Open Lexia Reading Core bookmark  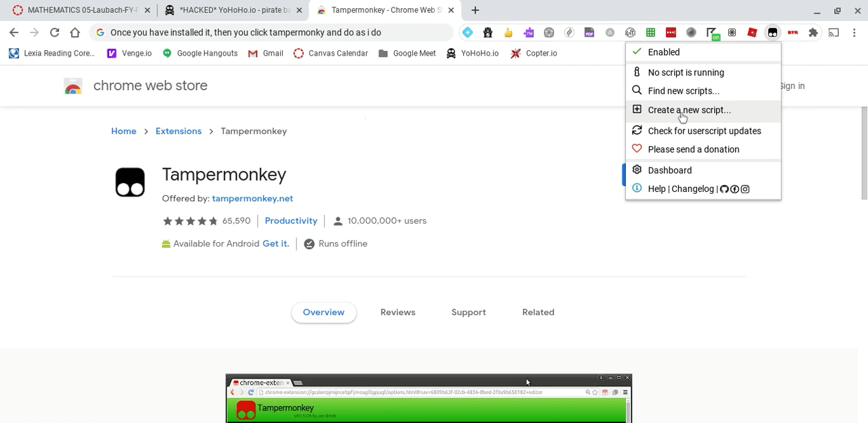[52, 53]
